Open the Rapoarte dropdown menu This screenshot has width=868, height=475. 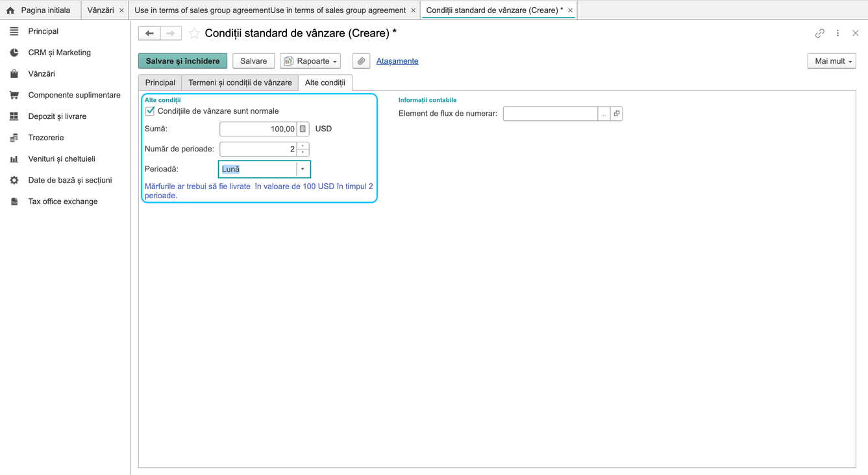[310, 61]
